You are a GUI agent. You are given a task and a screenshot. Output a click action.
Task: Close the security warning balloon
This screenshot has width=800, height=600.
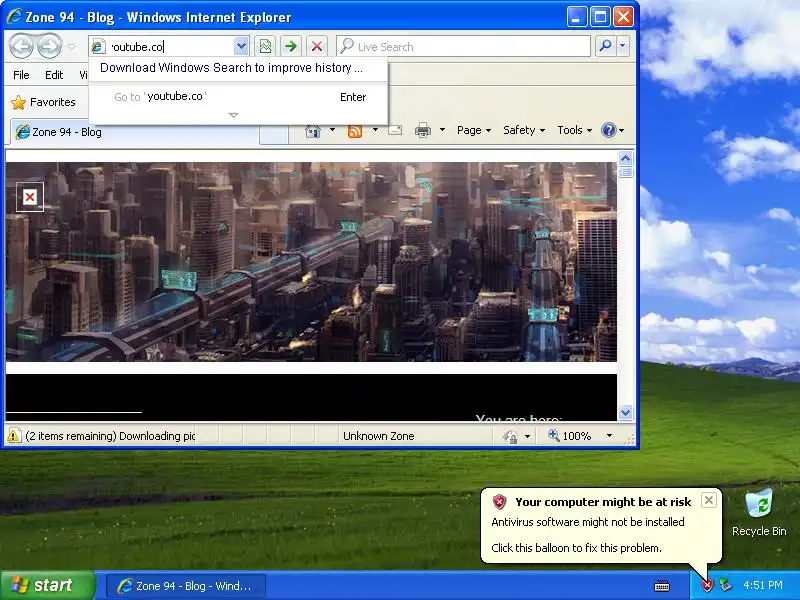click(x=709, y=500)
